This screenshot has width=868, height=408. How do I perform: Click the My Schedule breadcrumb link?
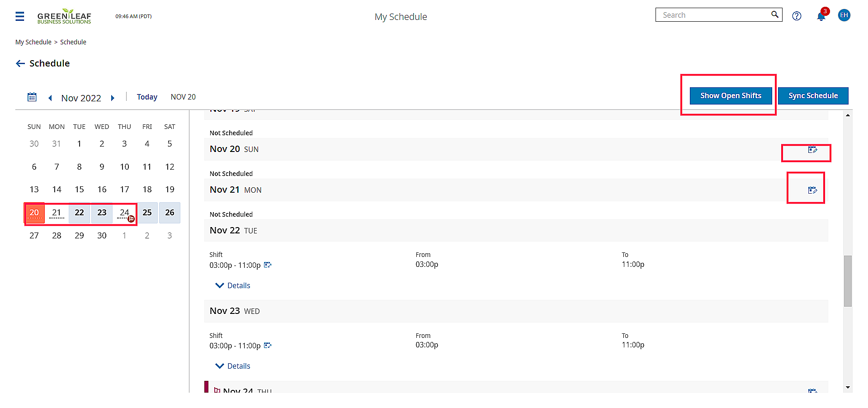click(33, 42)
